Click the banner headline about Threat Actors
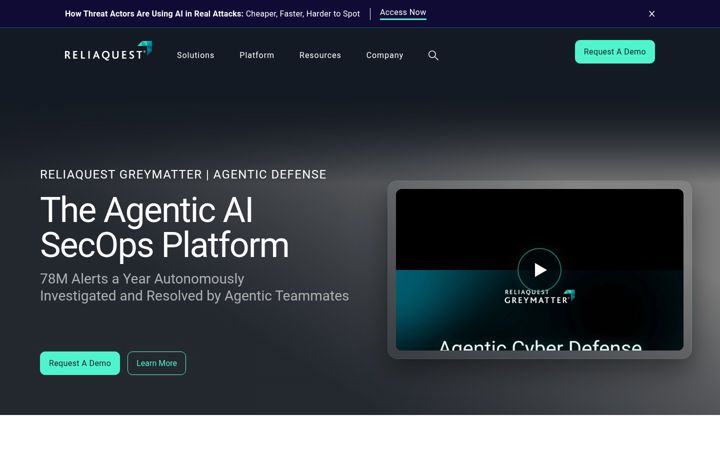The height and width of the screenshot is (450, 720). click(212, 14)
